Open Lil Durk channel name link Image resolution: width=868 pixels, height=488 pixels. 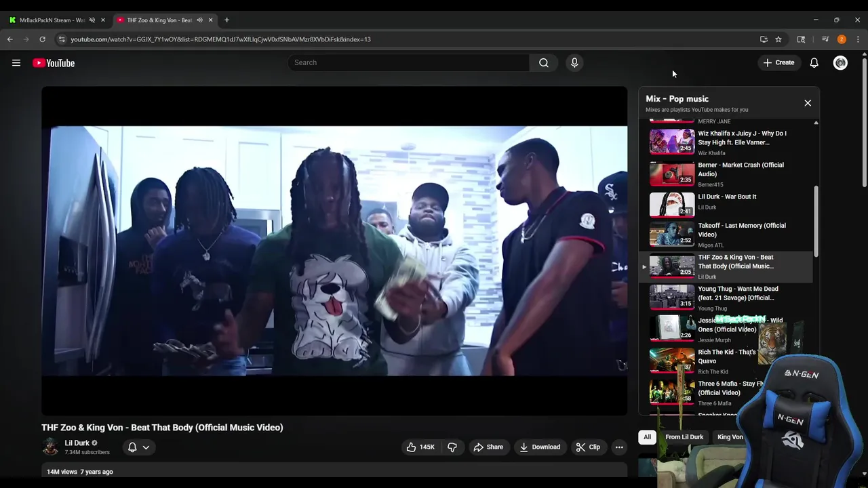77,443
